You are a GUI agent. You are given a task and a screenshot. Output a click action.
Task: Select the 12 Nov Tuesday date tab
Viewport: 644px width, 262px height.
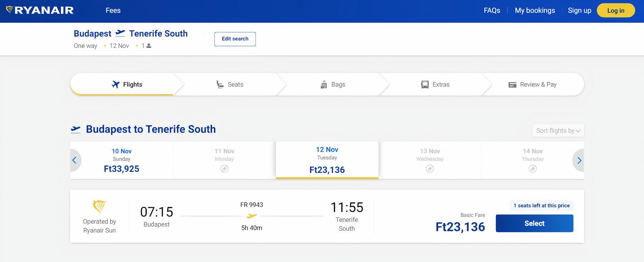327,160
